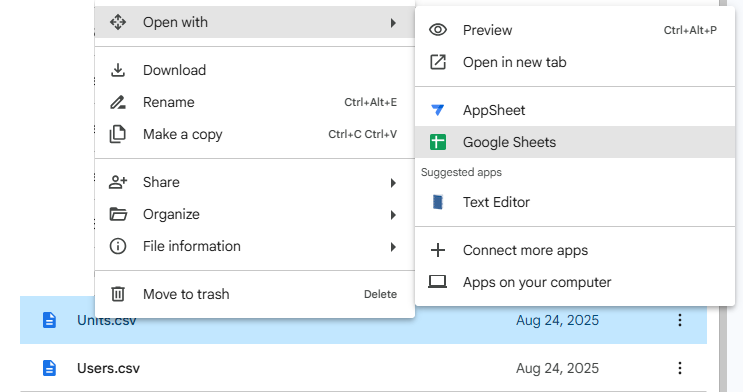The image size is (745, 392).
Task: Select Apps on your computer
Action: [x=575, y=282]
